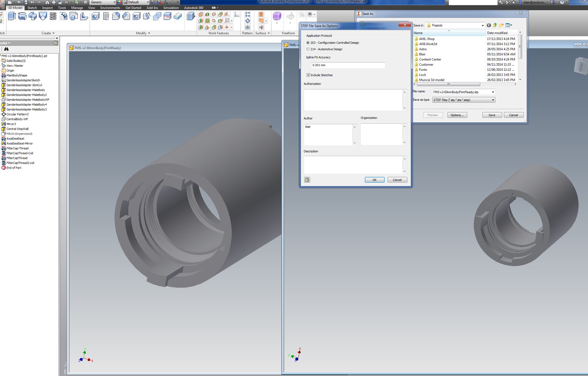The width and height of the screenshot is (588, 376).
Task: Select the Freeform Box tool
Action: 277,16
